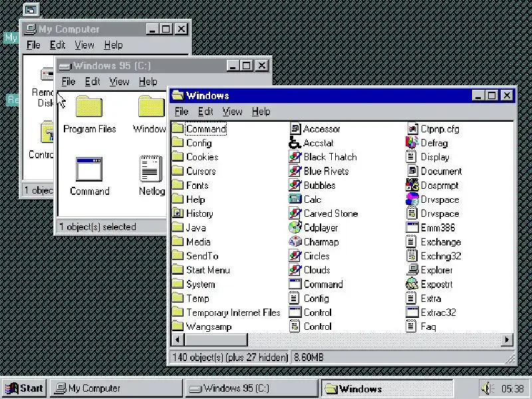
Task: Switch to Windows 95 (C:) taskbar button
Action: click(x=251, y=388)
